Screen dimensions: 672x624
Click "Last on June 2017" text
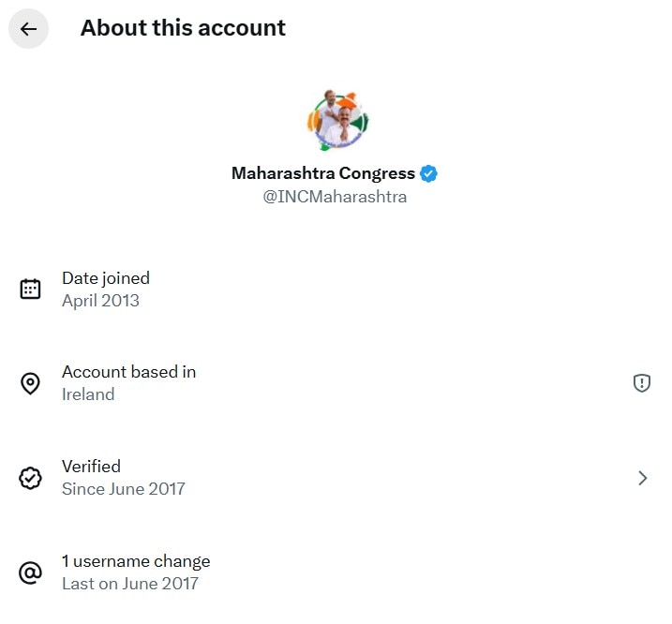point(130,584)
